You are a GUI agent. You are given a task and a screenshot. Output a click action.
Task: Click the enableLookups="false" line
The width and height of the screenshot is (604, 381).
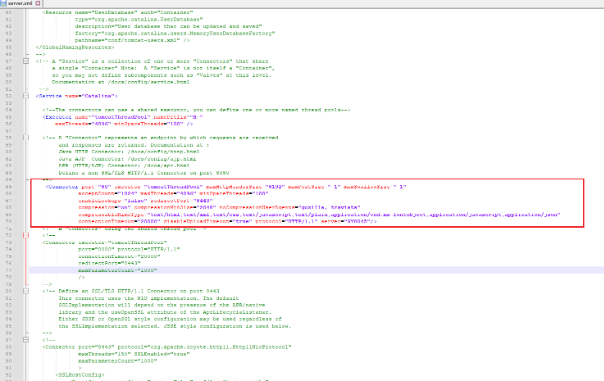tap(146, 201)
